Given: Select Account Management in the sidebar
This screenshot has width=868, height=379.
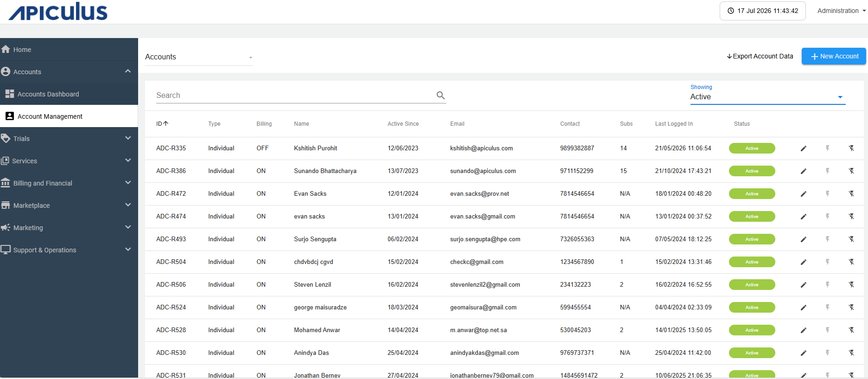Looking at the screenshot, I should point(69,116).
